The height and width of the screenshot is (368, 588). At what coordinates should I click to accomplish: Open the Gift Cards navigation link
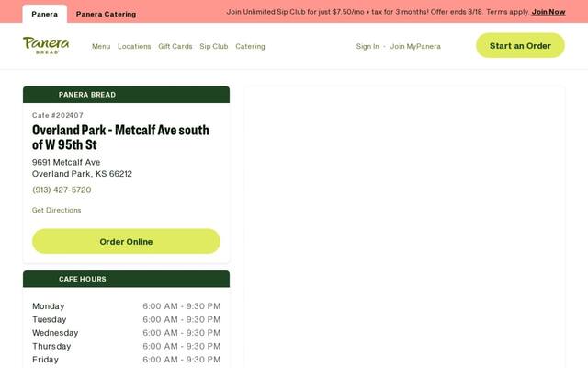pos(175,46)
